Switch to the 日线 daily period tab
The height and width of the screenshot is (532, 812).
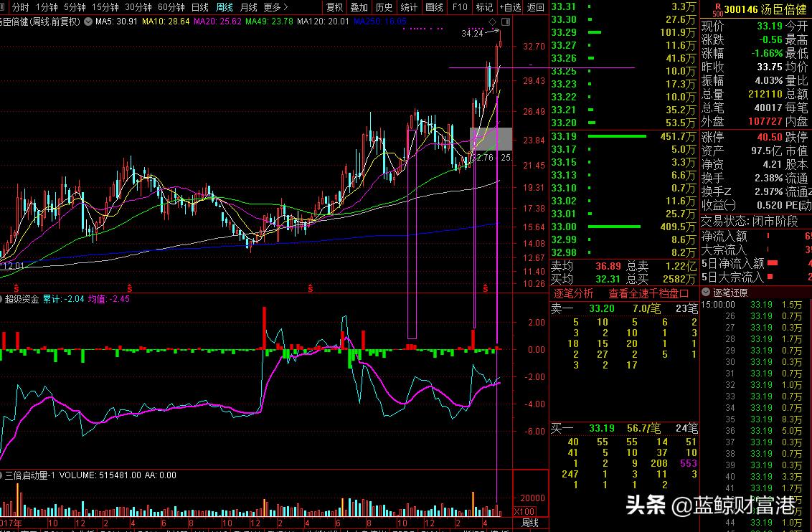[x=199, y=7]
